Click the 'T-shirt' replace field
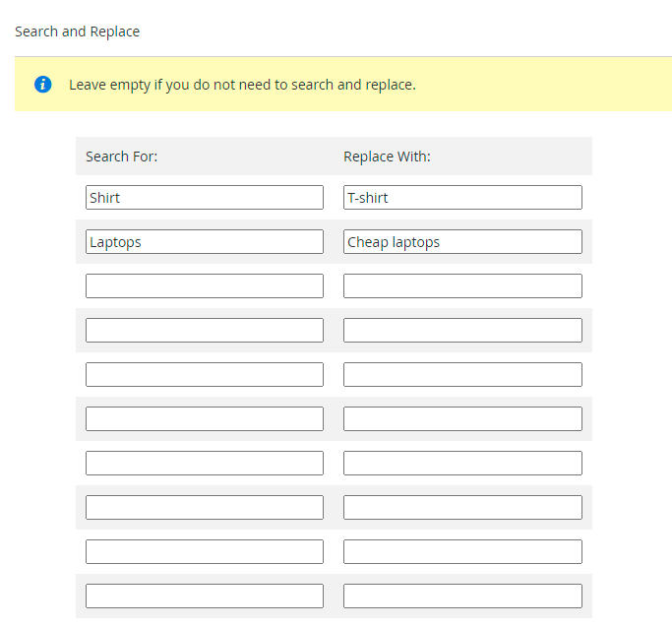The height and width of the screenshot is (628, 672). point(462,198)
